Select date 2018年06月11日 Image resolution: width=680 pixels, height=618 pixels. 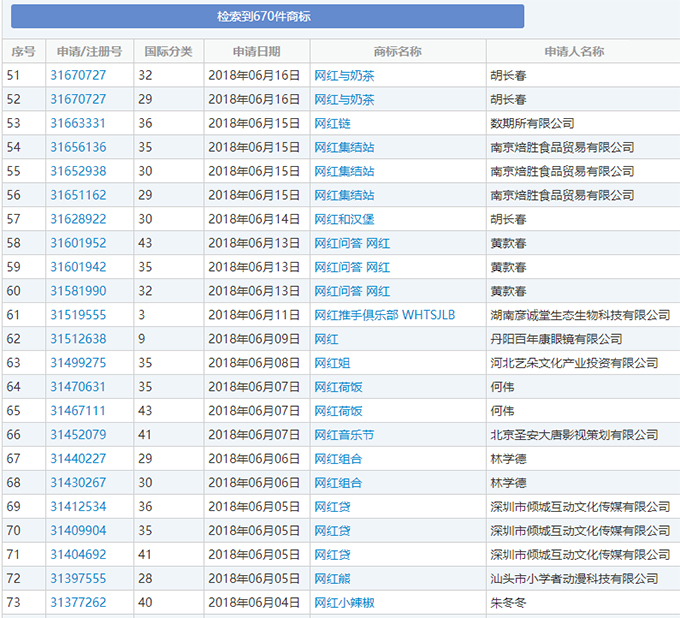(254, 315)
